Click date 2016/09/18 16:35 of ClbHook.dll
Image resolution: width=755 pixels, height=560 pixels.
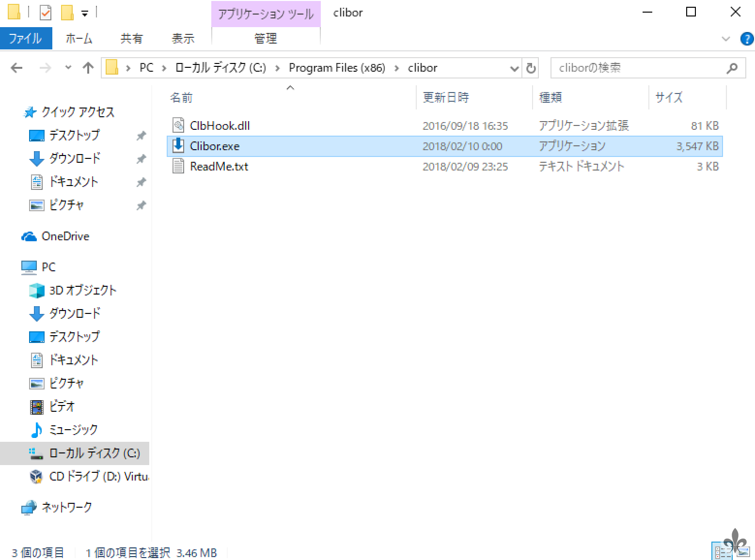point(465,126)
